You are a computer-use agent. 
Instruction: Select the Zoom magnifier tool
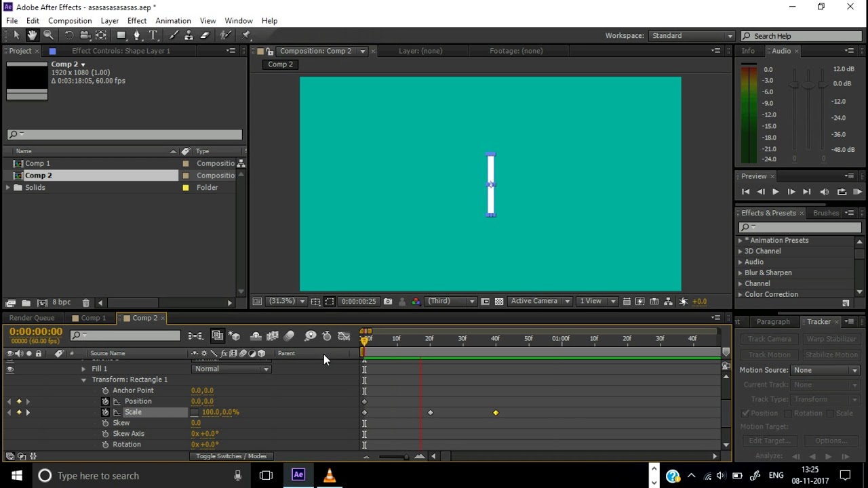(x=48, y=35)
